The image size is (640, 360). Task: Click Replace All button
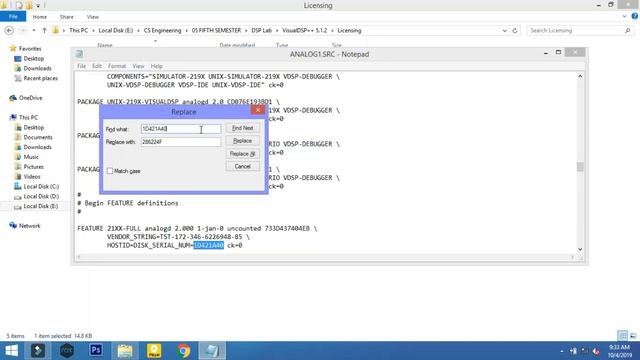[242, 154]
